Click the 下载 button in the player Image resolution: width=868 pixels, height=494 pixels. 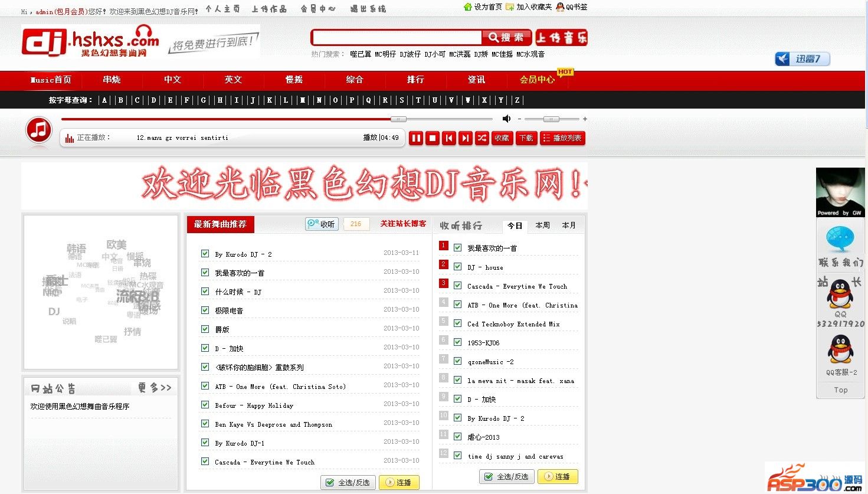(526, 138)
